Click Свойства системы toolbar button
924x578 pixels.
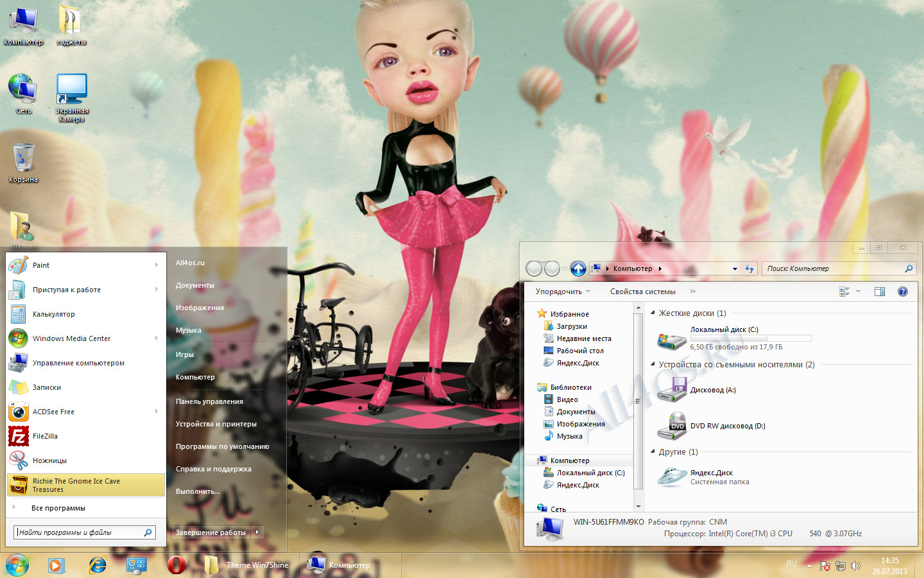coord(643,292)
